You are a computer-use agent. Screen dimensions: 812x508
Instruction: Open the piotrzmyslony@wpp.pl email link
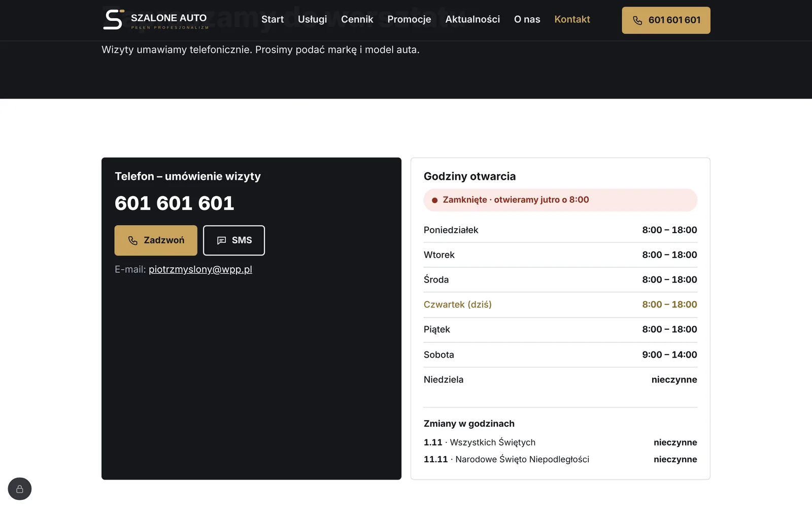point(200,269)
